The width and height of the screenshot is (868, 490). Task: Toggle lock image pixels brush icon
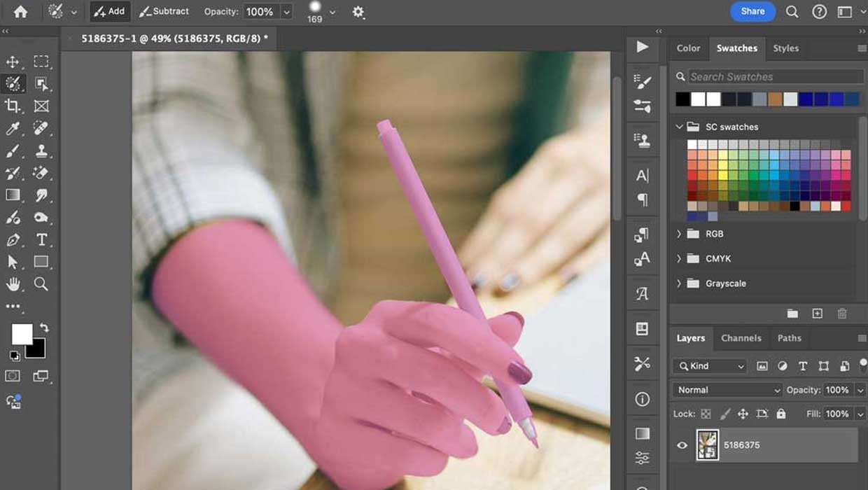(725, 414)
